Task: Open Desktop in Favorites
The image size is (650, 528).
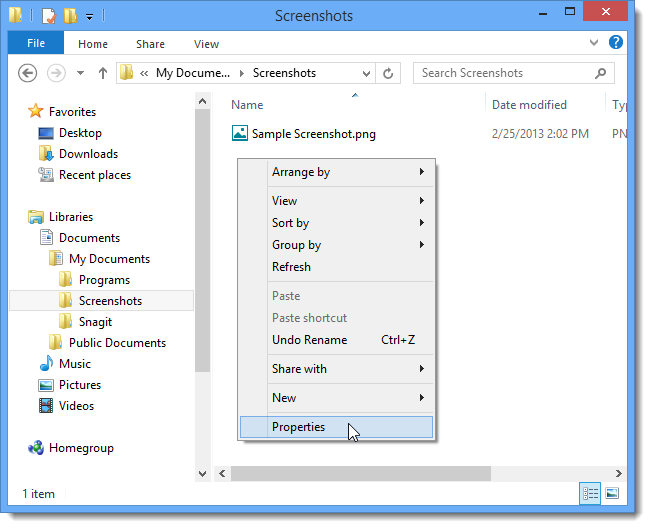Action: click(80, 133)
